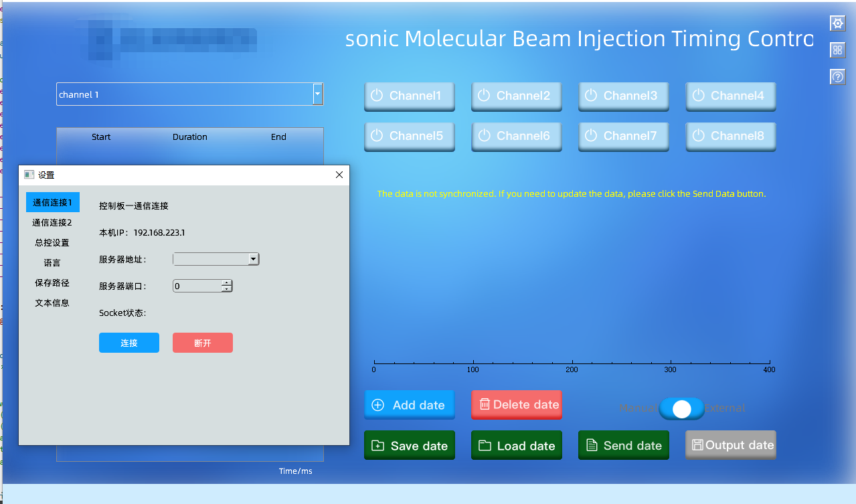Click the Delete date button

click(x=516, y=405)
